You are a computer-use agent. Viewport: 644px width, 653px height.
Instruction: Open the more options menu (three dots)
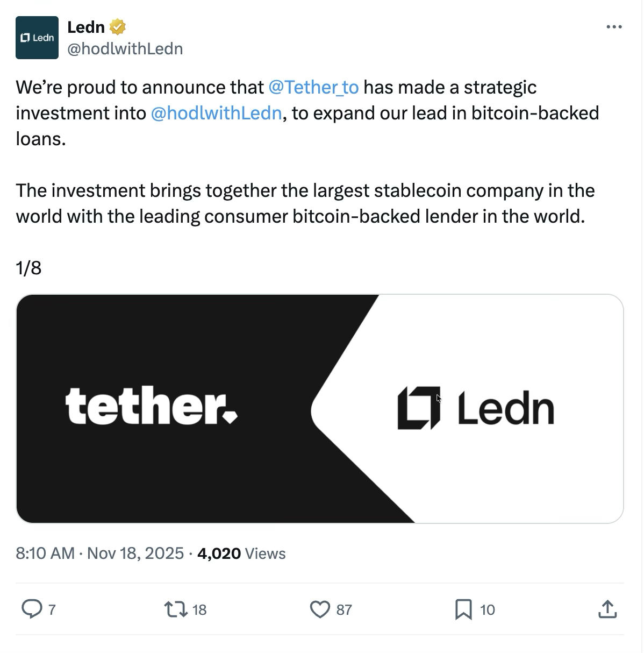click(x=613, y=27)
